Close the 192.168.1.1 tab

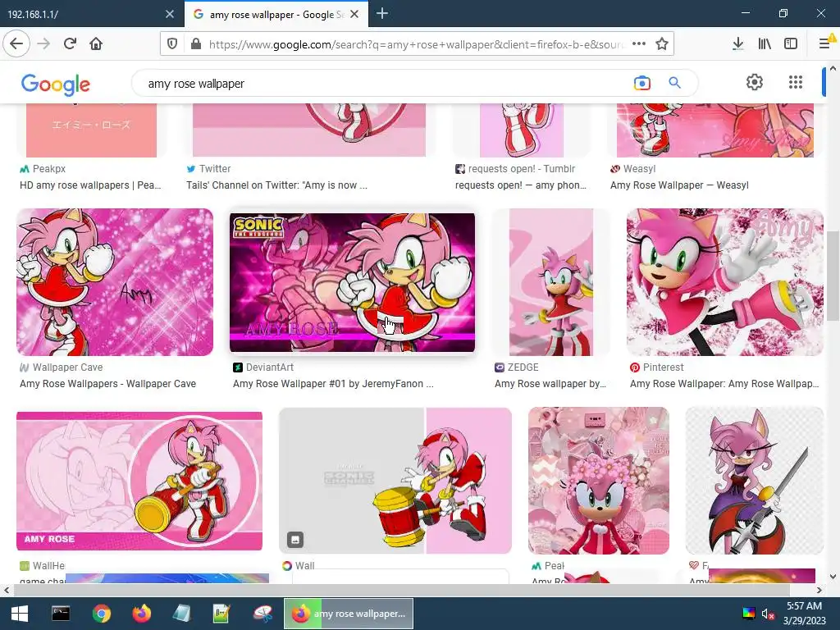click(x=170, y=15)
